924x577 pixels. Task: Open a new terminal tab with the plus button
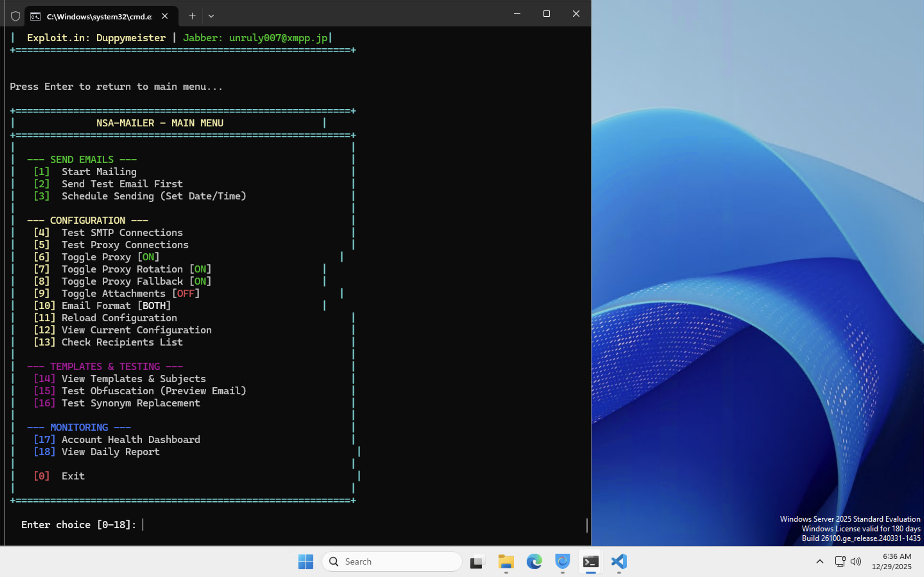(x=192, y=16)
